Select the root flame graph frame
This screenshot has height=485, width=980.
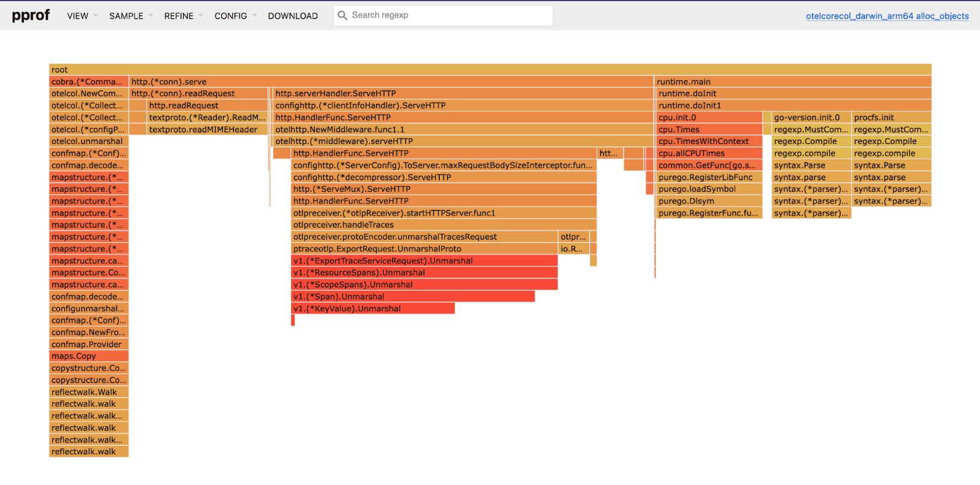[x=490, y=70]
